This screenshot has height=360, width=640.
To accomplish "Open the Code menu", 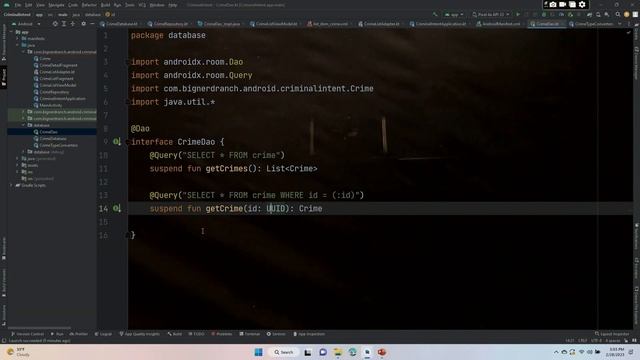I will (x=73, y=5).
